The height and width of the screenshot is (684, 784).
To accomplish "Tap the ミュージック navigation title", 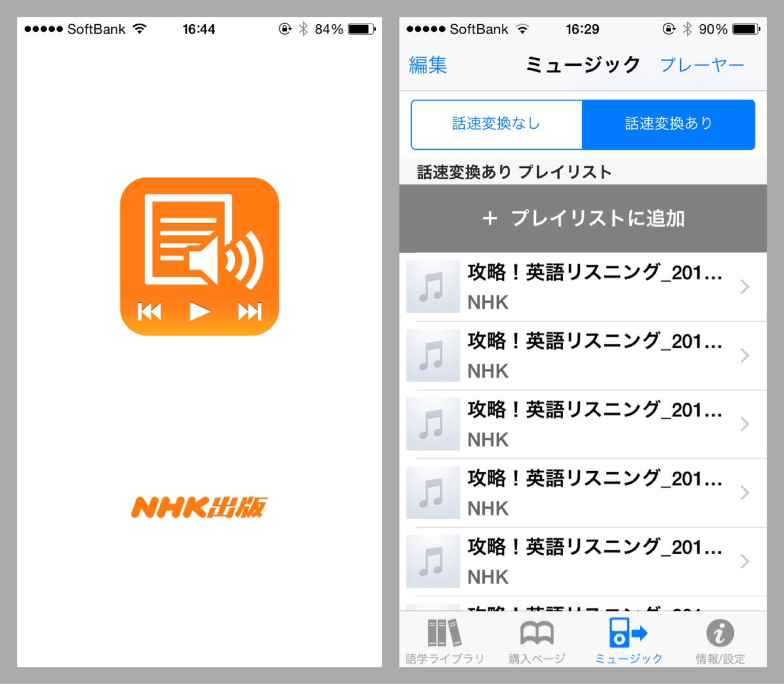I will tap(583, 65).
